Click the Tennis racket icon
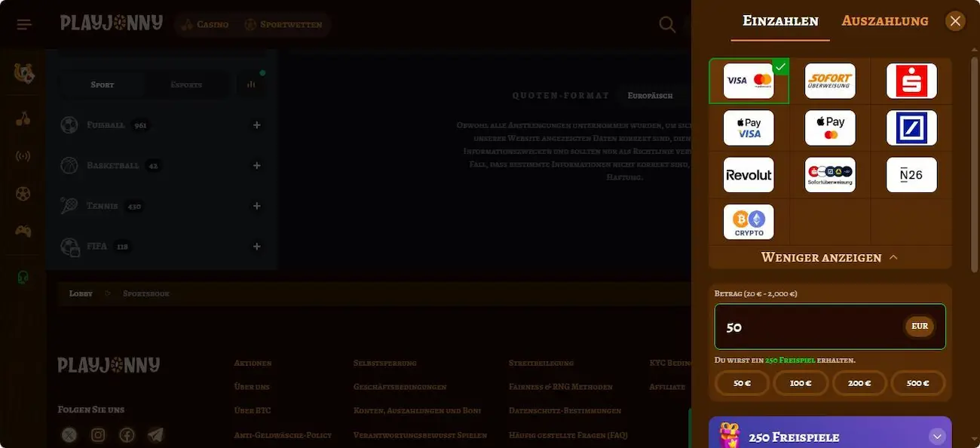 (x=69, y=206)
